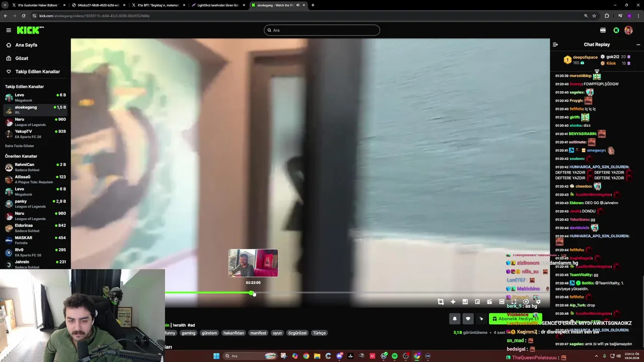Open YakupTV channel
The width and height of the screenshot is (644, 362).
pyautogui.click(x=35, y=134)
